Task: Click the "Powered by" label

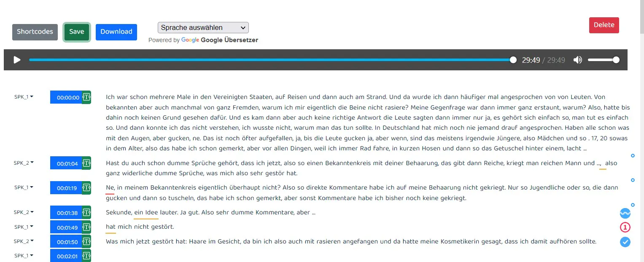Action: point(164,40)
